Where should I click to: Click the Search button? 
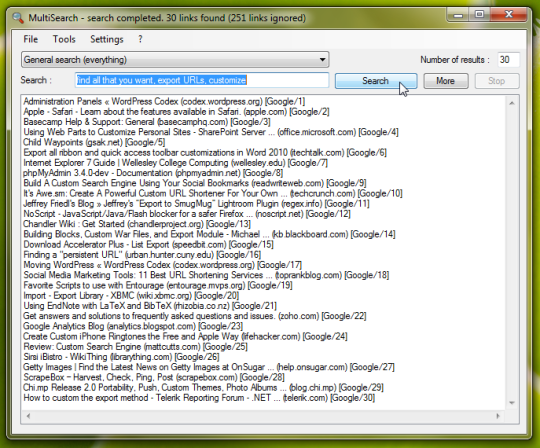point(376,81)
